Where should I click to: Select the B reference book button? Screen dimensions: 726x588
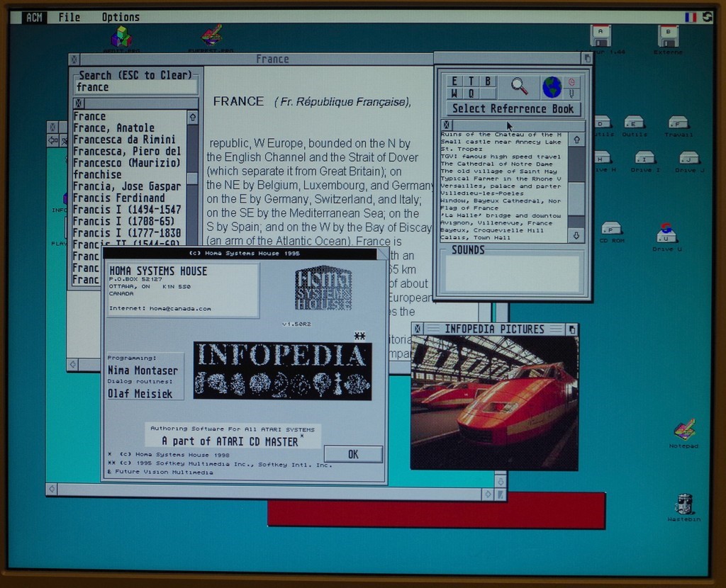coord(488,81)
